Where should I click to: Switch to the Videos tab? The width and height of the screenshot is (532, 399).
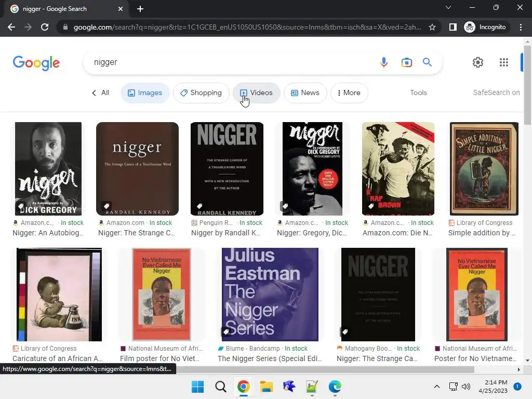[x=257, y=93]
